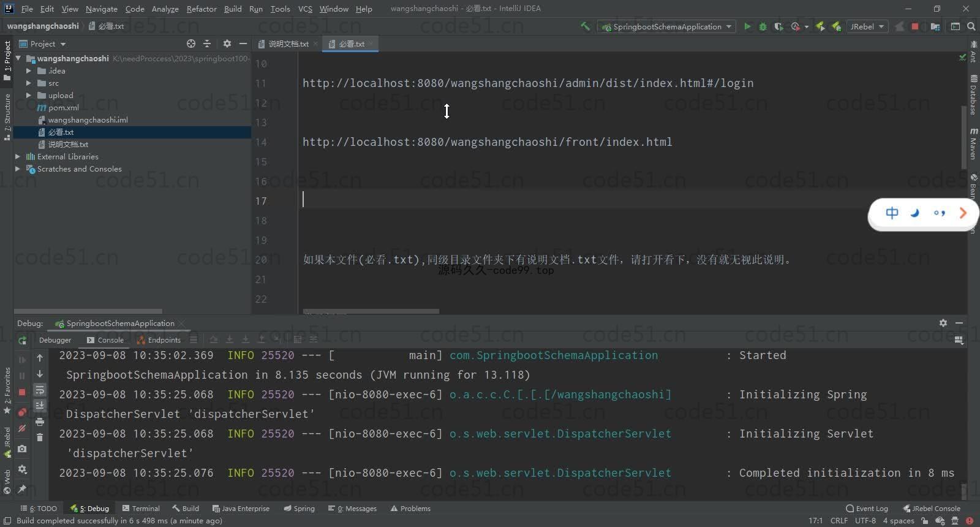Toggle soft-wrap in console
Image resolution: width=980 pixels, height=527 pixels.
40,390
